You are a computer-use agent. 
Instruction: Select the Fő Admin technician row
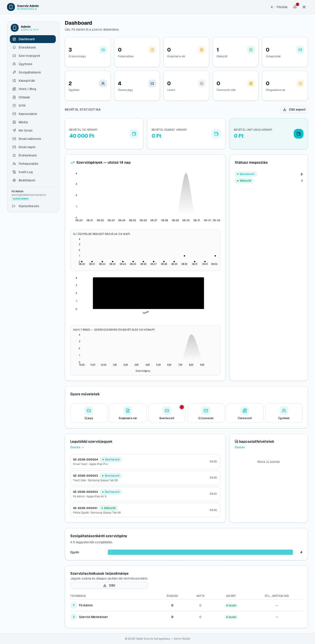click(x=186, y=605)
